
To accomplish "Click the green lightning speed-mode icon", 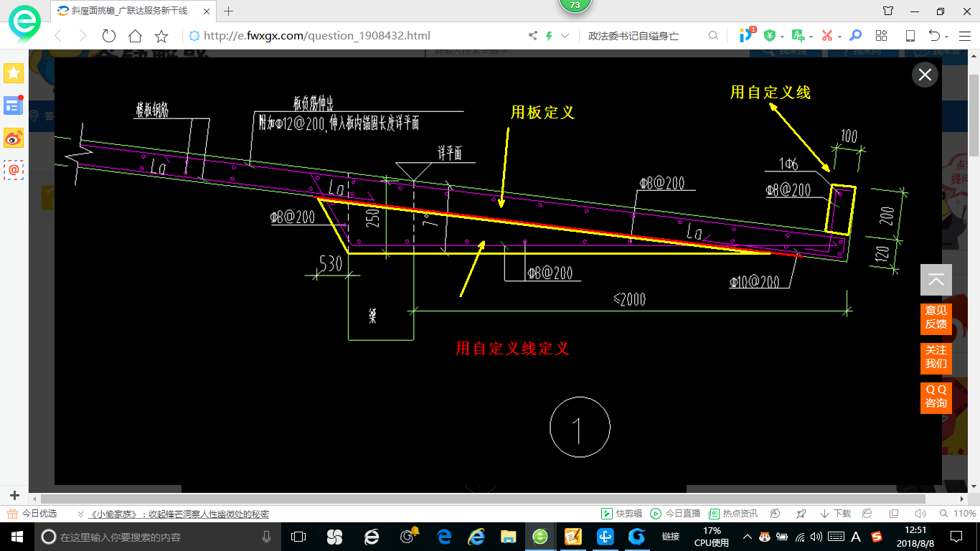I will (550, 36).
